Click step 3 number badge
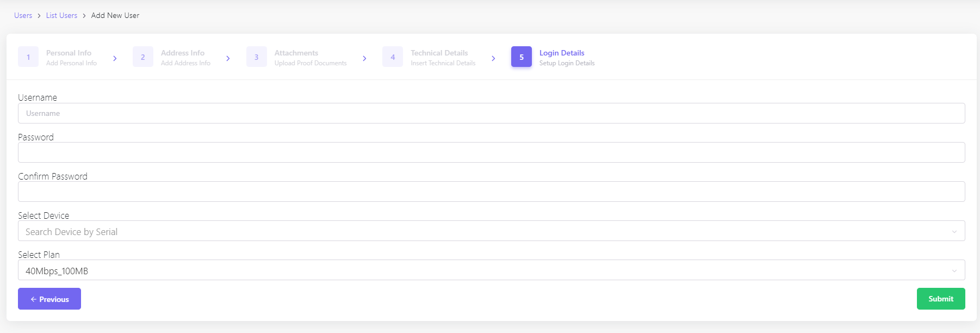Image resolution: width=980 pixels, height=333 pixels. click(x=257, y=57)
